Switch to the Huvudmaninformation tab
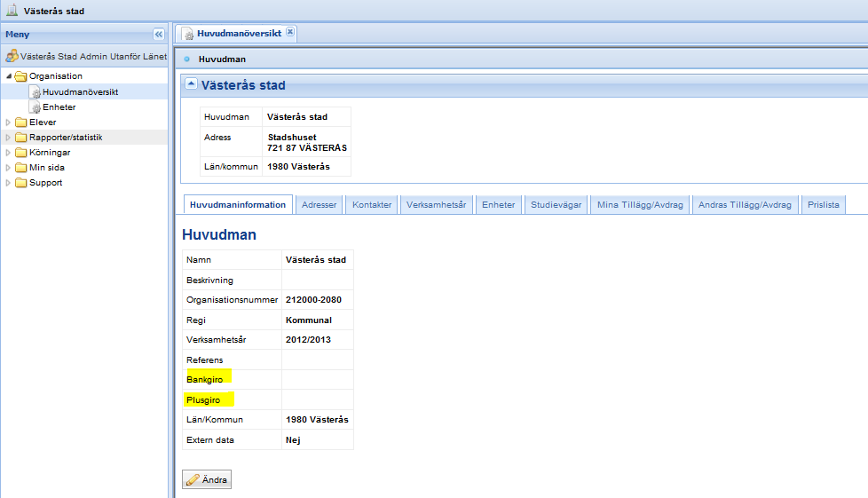This screenshot has height=498, width=868. click(x=238, y=204)
